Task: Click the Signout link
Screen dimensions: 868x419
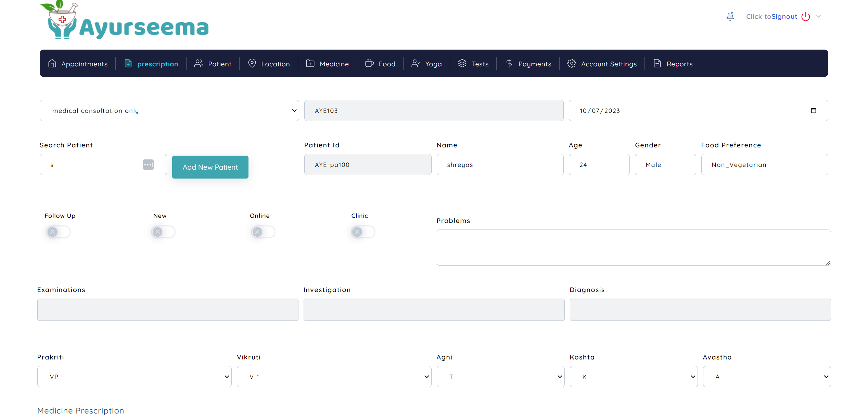Action: 784,16
